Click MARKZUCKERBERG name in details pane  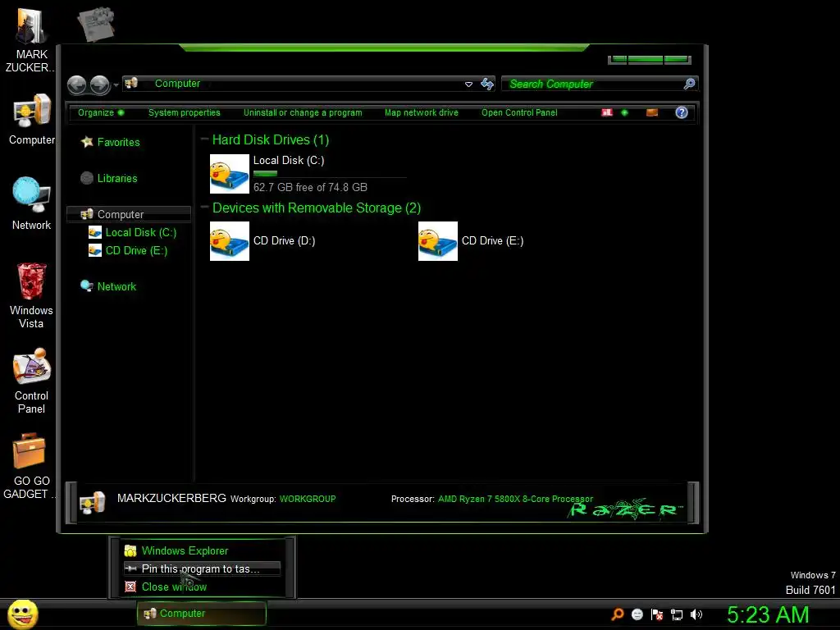pyautogui.click(x=171, y=498)
